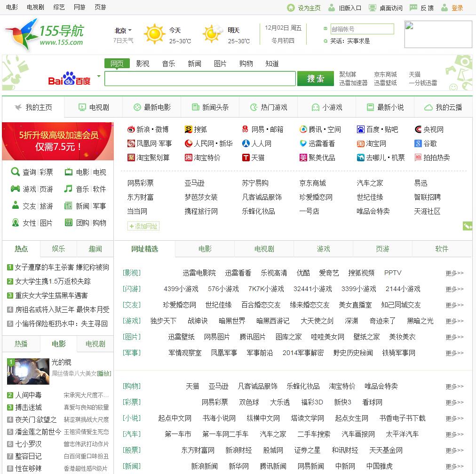The image size is (476, 474).
Task: Click the 女大学生携1.5万返校失踪 headline
Action: (53, 281)
